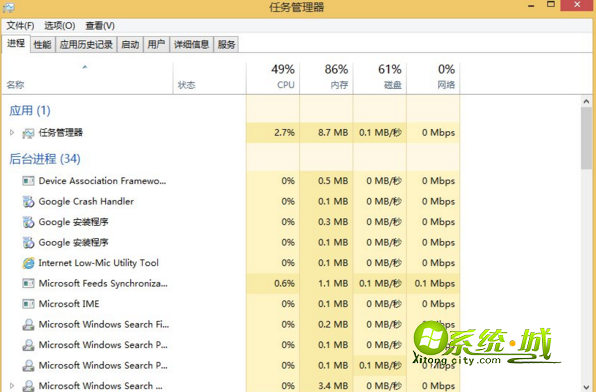This screenshot has width=596, height=392.
Task: Select Microsoft Windows Search Fi... row
Action: pyautogui.click(x=231, y=325)
